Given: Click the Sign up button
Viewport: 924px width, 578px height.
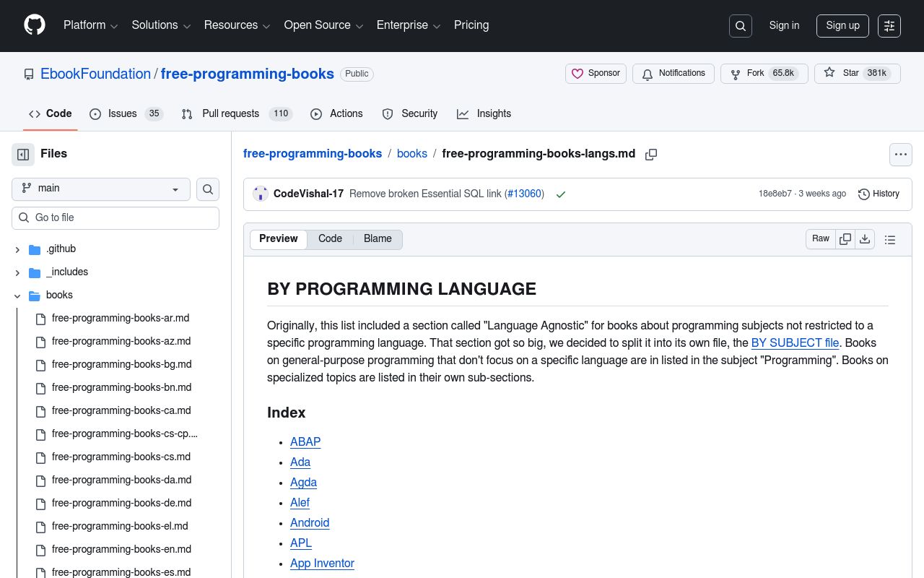Looking at the screenshot, I should tap(842, 25).
